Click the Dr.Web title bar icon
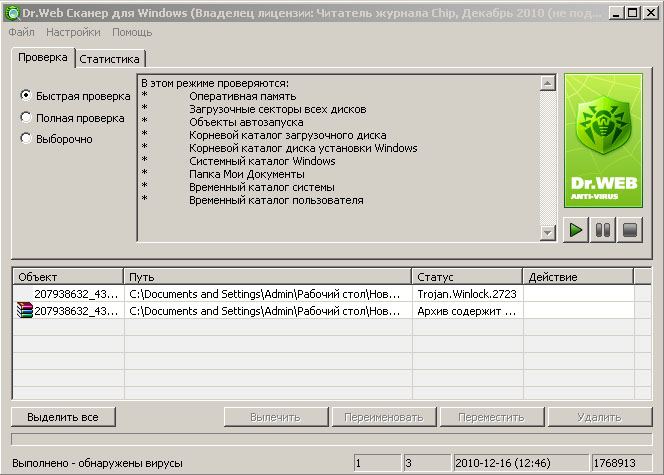The image size is (664, 475). (13, 13)
